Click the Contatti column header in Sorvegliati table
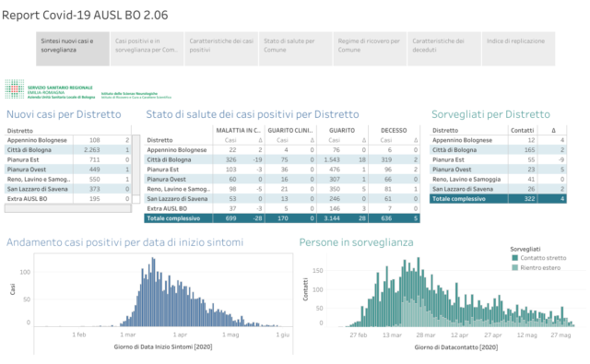The height and width of the screenshot is (364, 590). [x=523, y=131]
